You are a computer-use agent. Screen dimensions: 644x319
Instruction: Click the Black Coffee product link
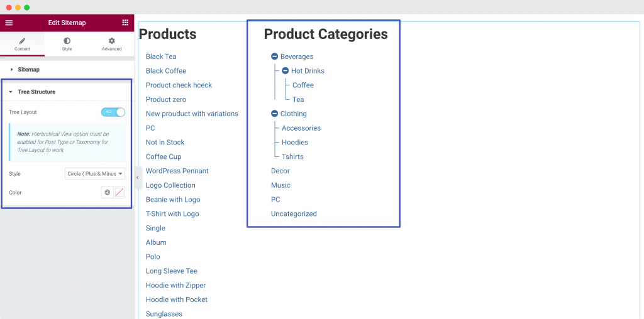pos(166,71)
